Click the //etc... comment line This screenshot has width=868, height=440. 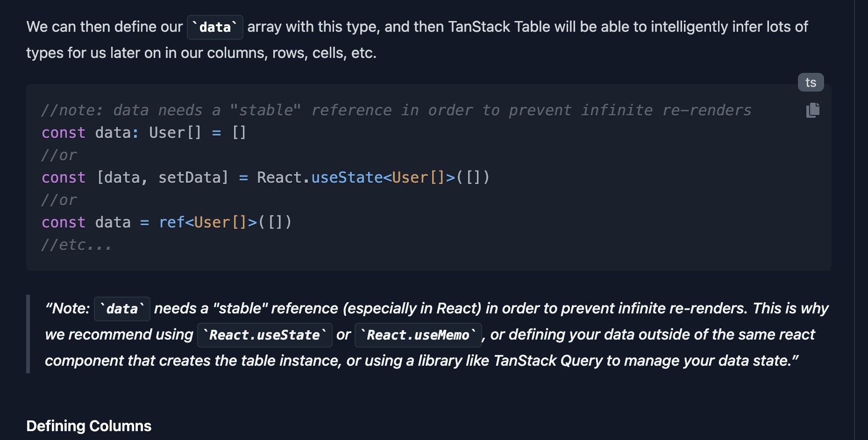pos(77,245)
